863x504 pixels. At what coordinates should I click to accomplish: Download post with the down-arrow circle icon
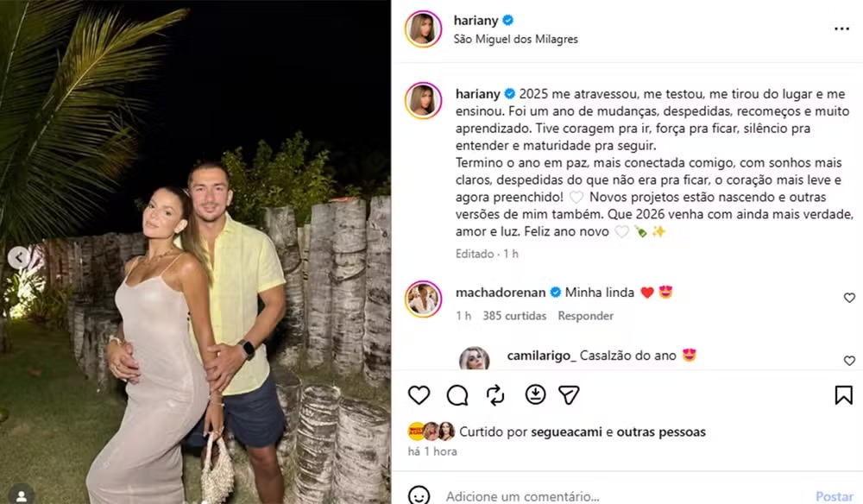pyautogui.click(x=535, y=394)
